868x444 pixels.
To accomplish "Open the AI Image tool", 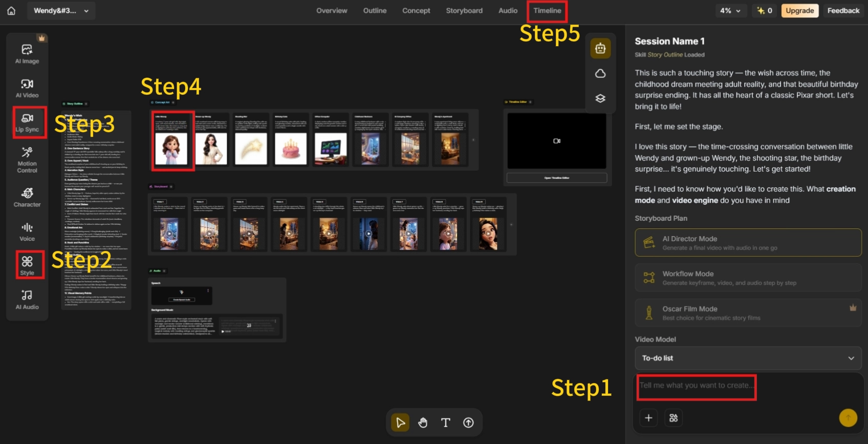I will tap(27, 54).
